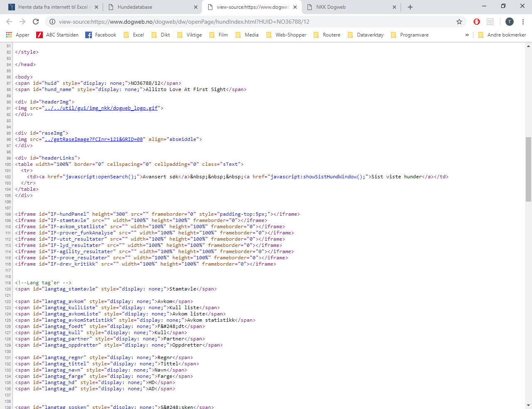This screenshot has height=409, width=532.
Task: Open the grey extension icon beside Opera
Action: pyautogui.click(x=490, y=22)
